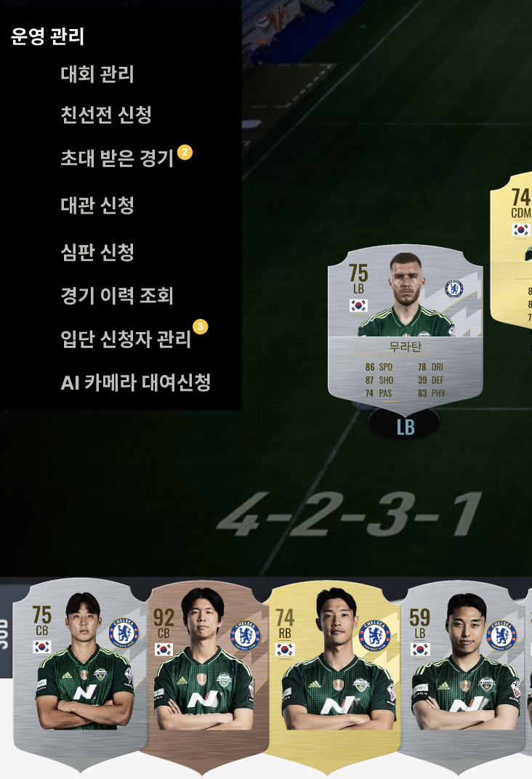Click the Chelsea crest on the 59 LB card
The width and height of the screenshot is (532, 779).
[x=501, y=636]
